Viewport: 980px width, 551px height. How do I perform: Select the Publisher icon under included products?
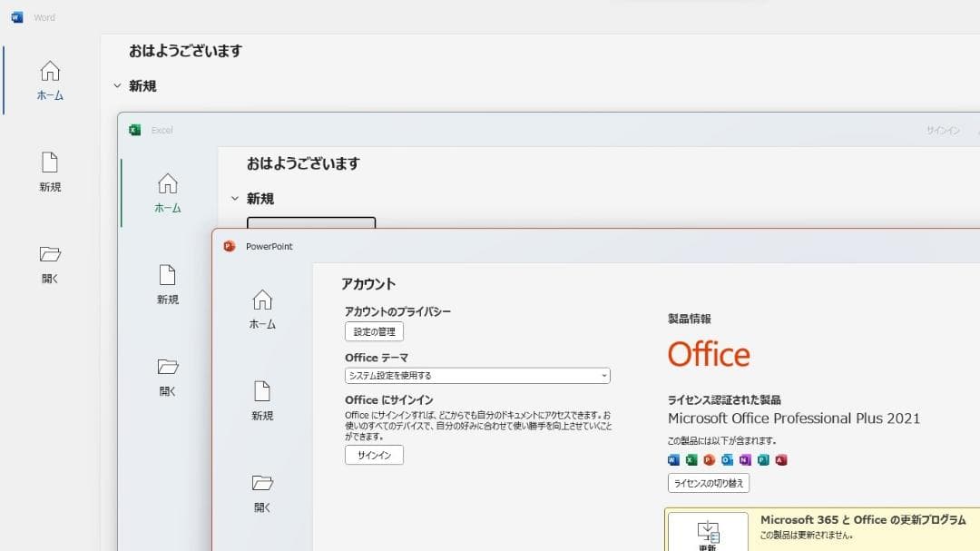pyautogui.click(x=762, y=459)
